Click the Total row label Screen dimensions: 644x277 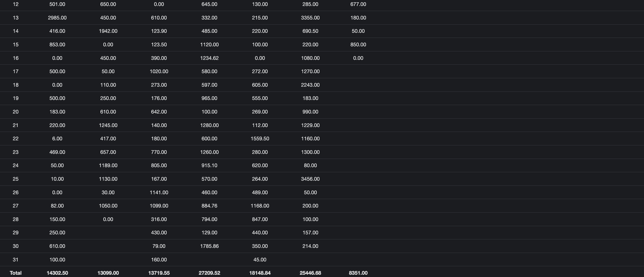(16, 273)
